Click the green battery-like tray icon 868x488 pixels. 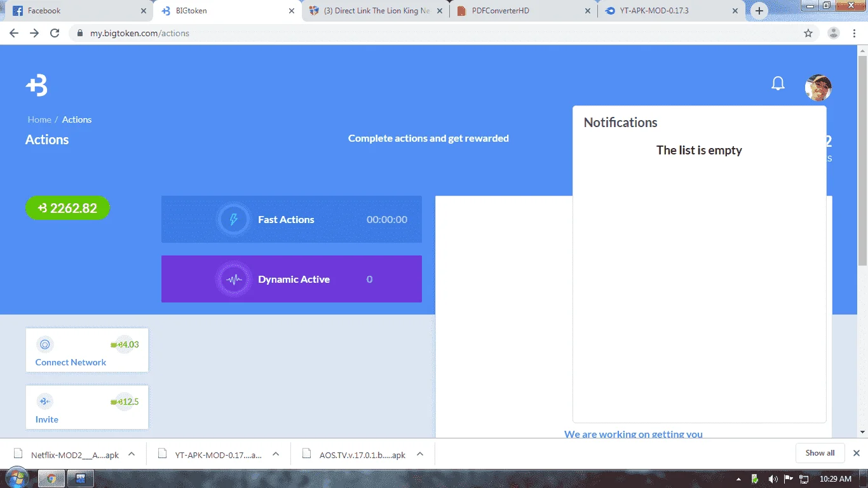point(755,478)
